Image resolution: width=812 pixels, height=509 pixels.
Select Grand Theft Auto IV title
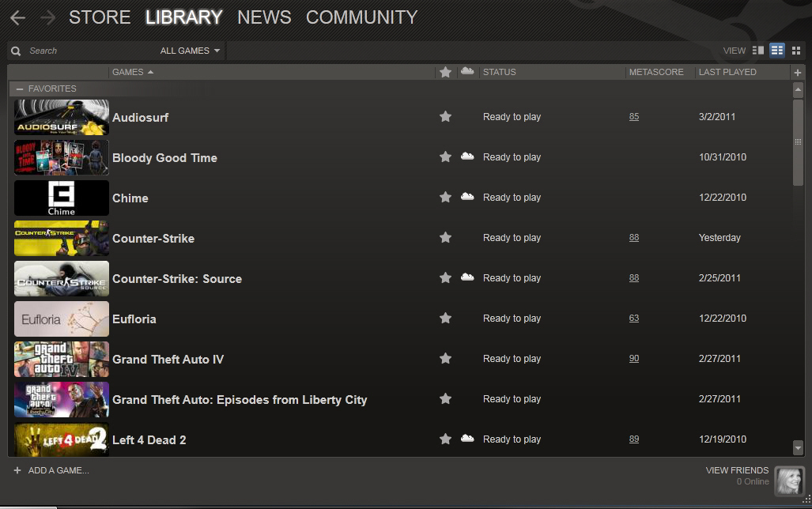tap(168, 360)
